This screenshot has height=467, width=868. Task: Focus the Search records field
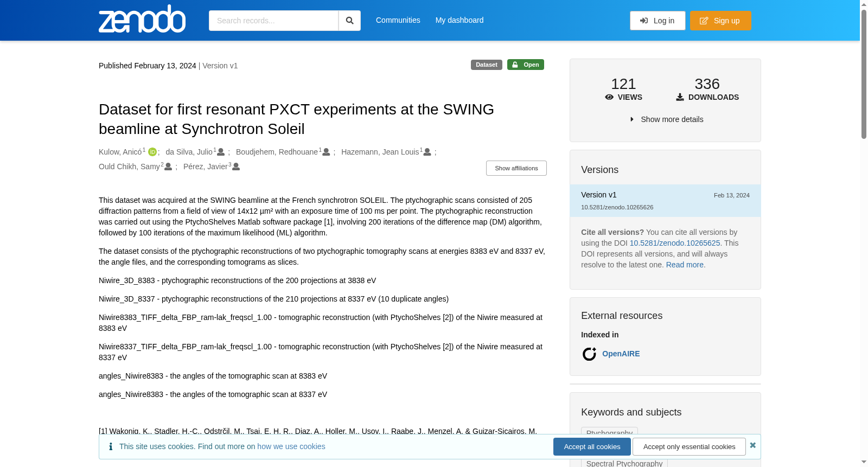[273, 21]
